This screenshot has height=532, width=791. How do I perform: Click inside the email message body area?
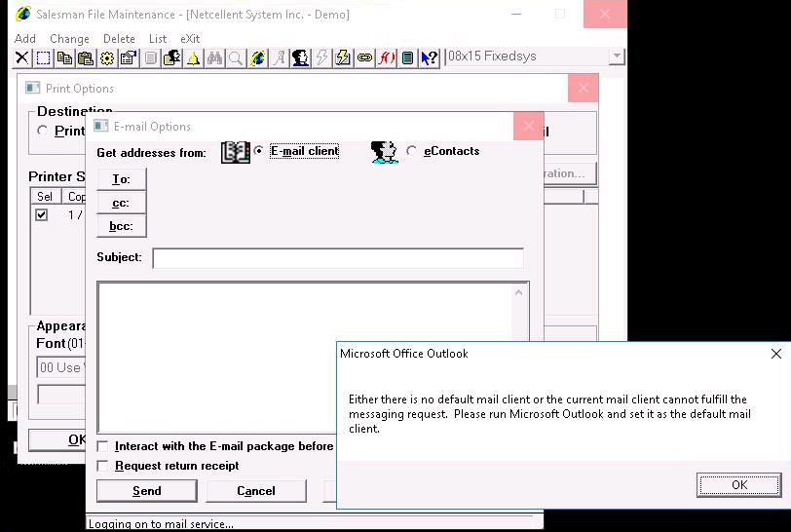click(x=304, y=358)
